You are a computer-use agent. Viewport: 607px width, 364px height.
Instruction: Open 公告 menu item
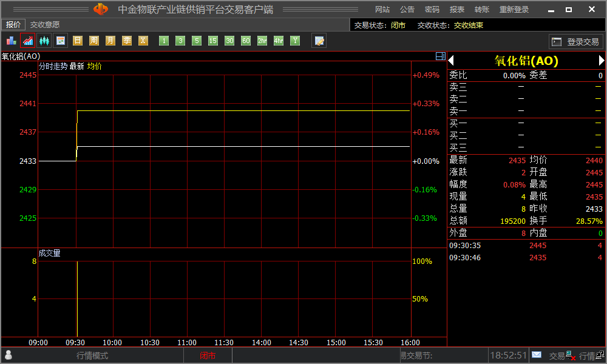click(x=407, y=10)
